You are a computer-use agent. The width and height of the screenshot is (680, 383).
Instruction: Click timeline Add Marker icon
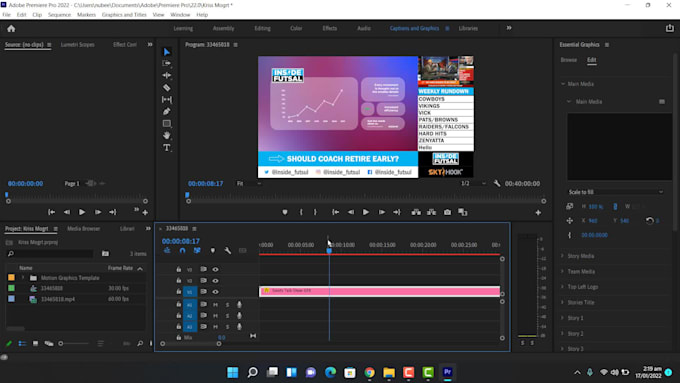click(212, 250)
